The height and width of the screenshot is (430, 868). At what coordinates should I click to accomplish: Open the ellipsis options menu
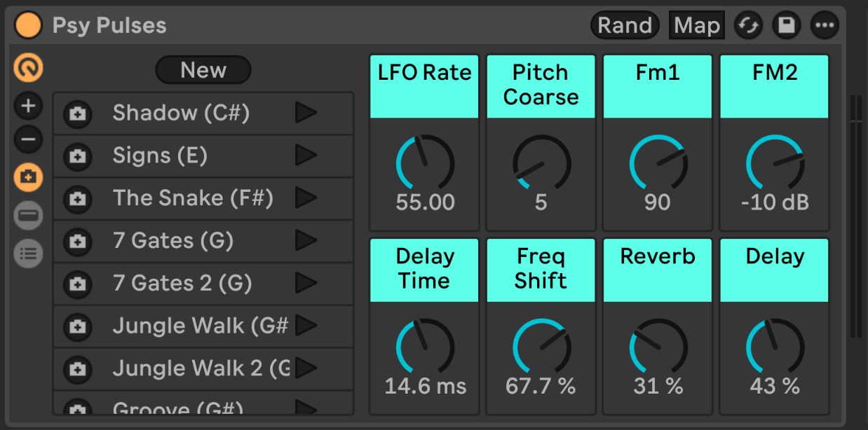tap(825, 25)
